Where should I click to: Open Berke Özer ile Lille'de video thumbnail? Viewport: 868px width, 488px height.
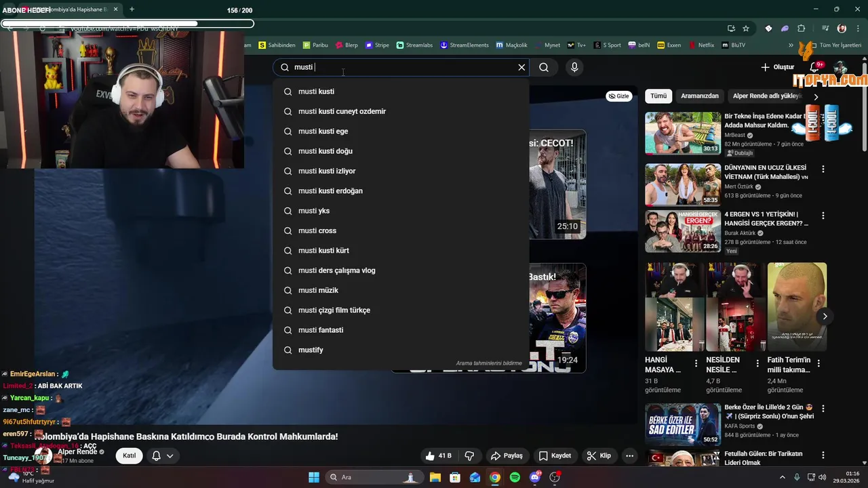(x=683, y=424)
